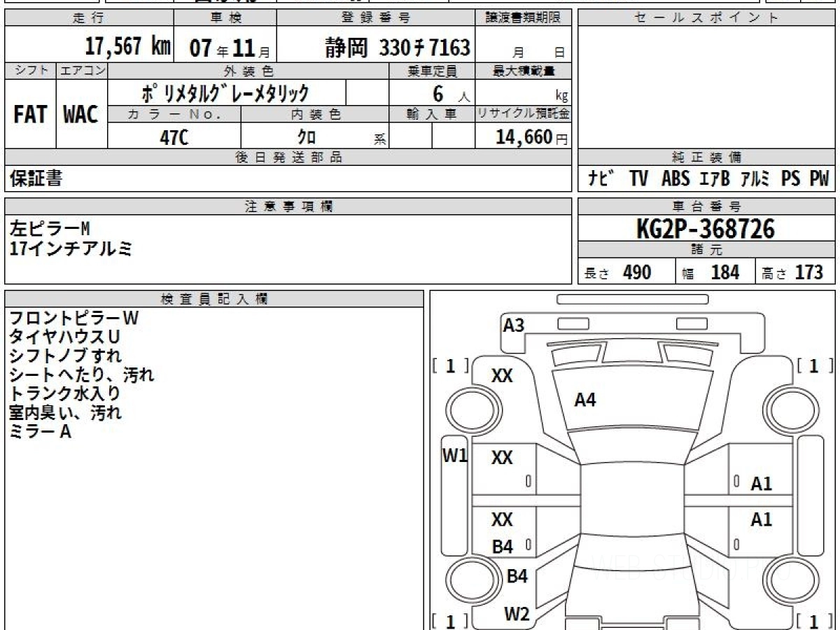The width and height of the screenshot is (840, 630).
Task: Click the 保証書 entry
Action: [x=36, y=179]
